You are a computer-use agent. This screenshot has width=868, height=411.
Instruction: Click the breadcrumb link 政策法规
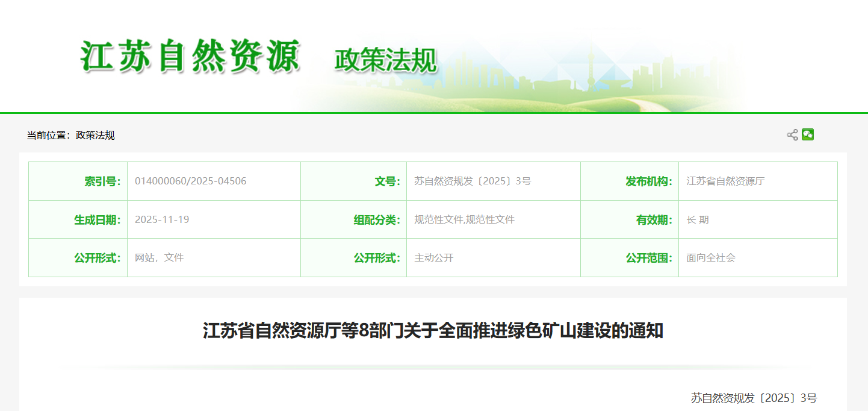coord(95,135)
